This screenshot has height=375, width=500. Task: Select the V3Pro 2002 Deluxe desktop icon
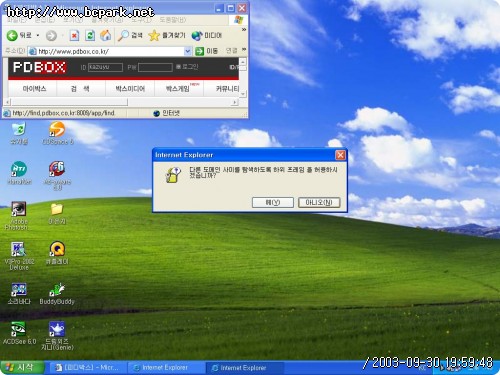[x=18, y=256]
